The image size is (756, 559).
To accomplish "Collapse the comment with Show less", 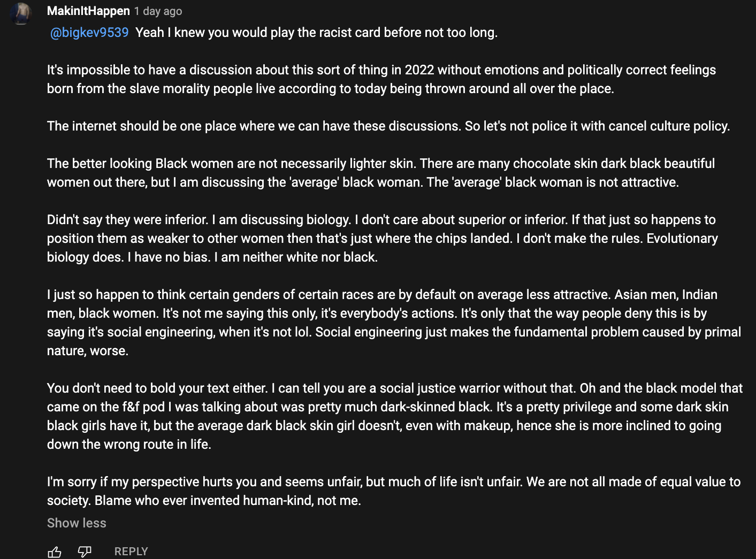I will pos(77,523).
